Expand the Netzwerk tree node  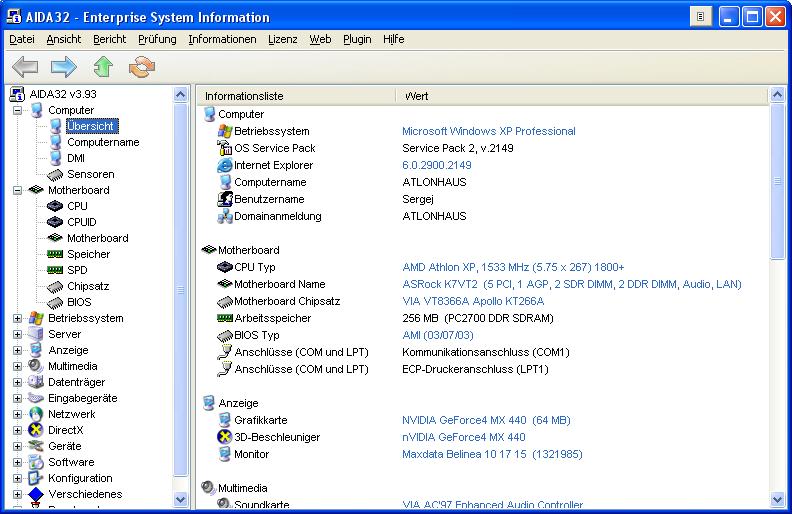click(17, 414)
